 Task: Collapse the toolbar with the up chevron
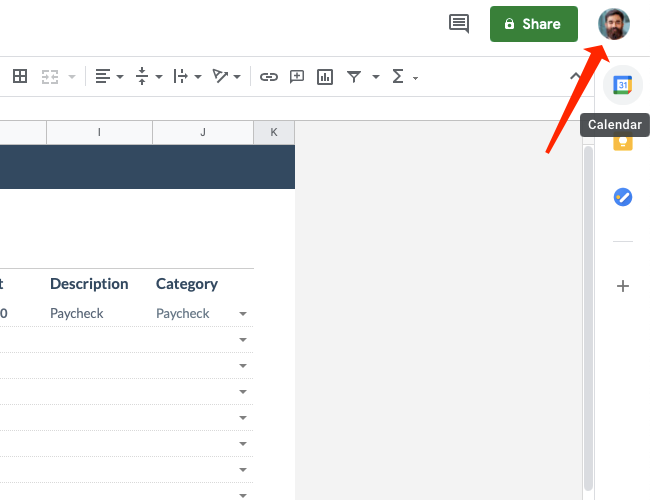[x=575, y=76]
